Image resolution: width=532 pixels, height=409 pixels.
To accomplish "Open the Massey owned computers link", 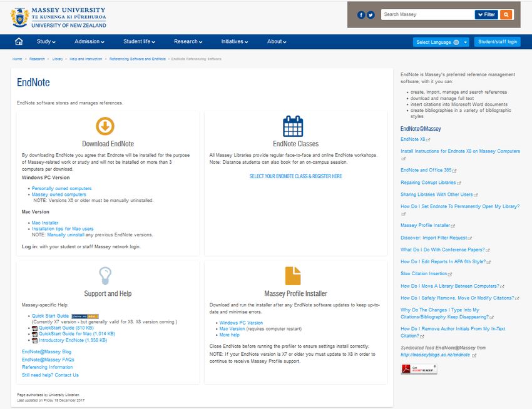I will [59, 194].
